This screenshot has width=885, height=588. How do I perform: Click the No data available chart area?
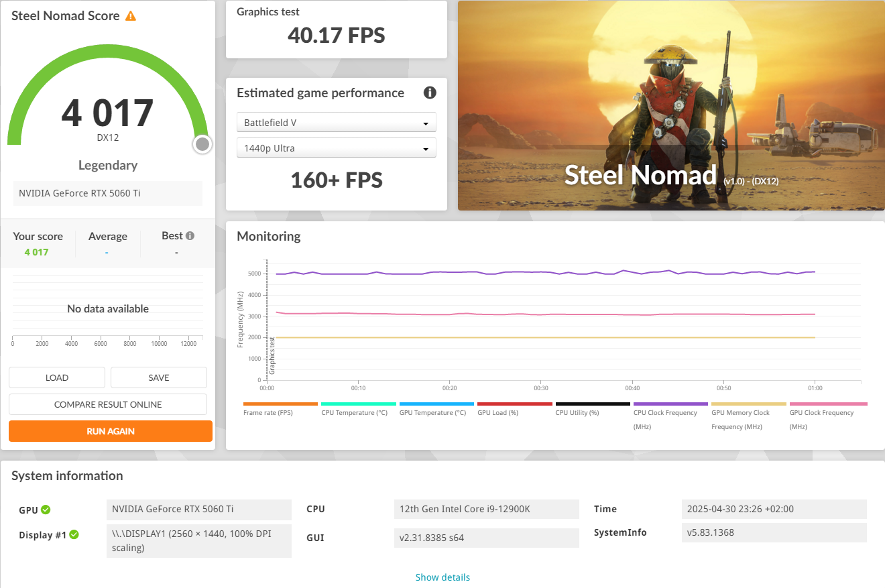(x=108, y=308)
